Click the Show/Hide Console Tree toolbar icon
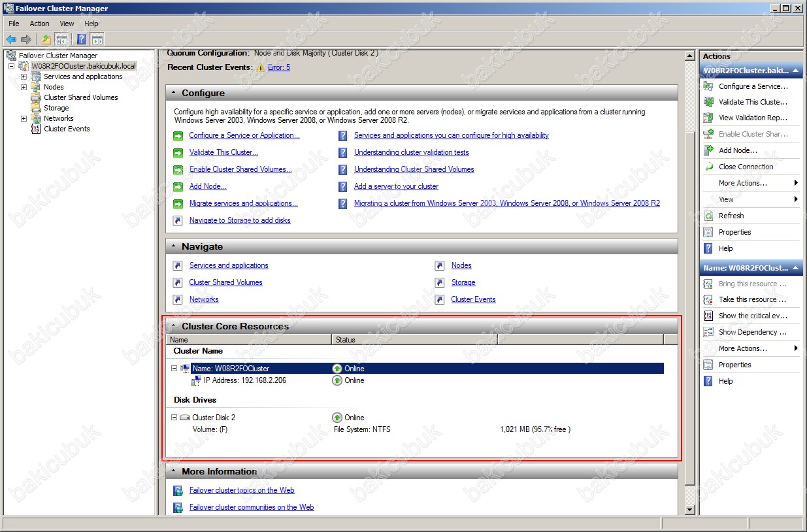This screenshot has width=807, height=532. (x=61, y=39)
